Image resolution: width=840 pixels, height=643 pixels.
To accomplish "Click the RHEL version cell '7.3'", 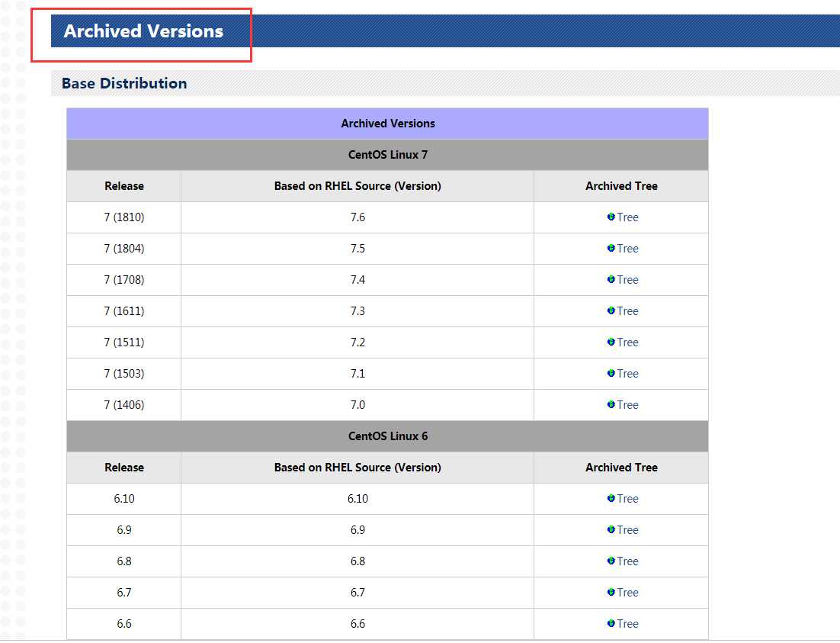I will (357, 311).
